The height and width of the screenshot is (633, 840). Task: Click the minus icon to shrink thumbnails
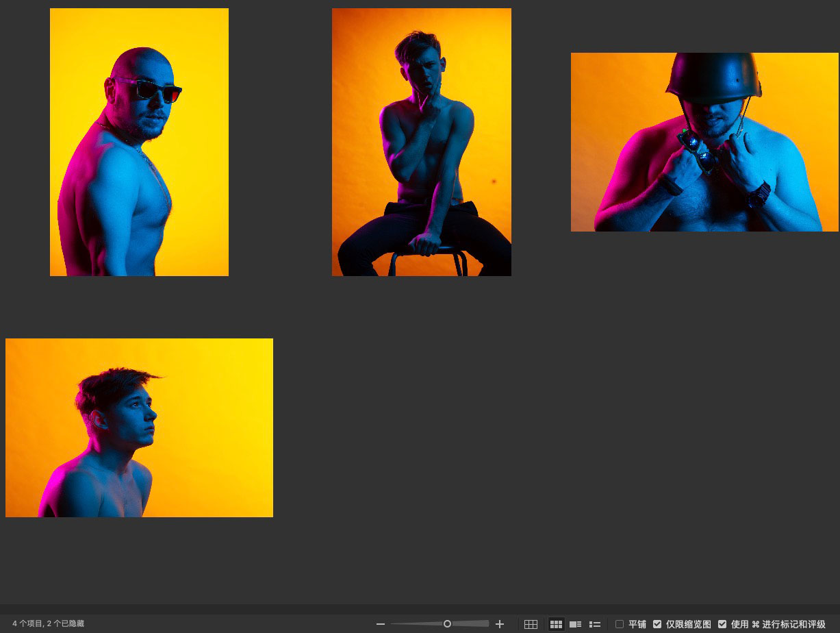tap(381, 624)
